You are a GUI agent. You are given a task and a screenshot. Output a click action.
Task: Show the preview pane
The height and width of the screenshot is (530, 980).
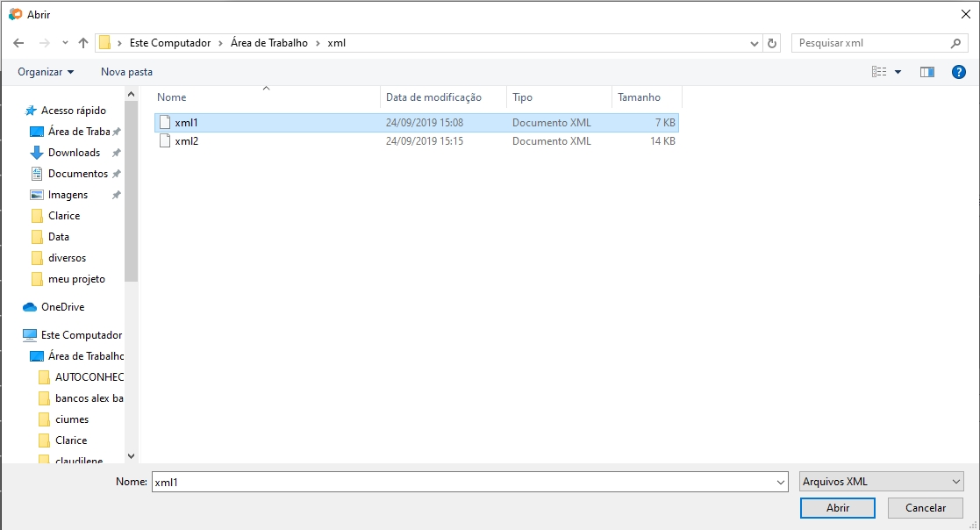[x=926, y=71]
